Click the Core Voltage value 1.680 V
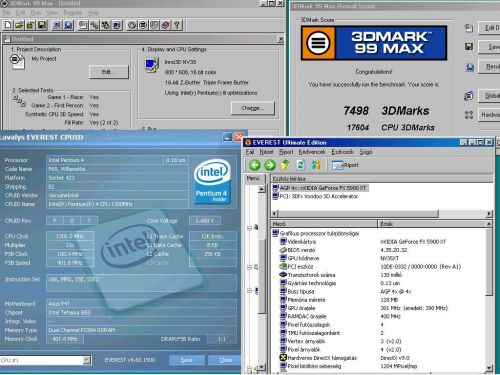The height and width of the screenshot is (375, 500). pyautogui.click(x=205, y=221)
